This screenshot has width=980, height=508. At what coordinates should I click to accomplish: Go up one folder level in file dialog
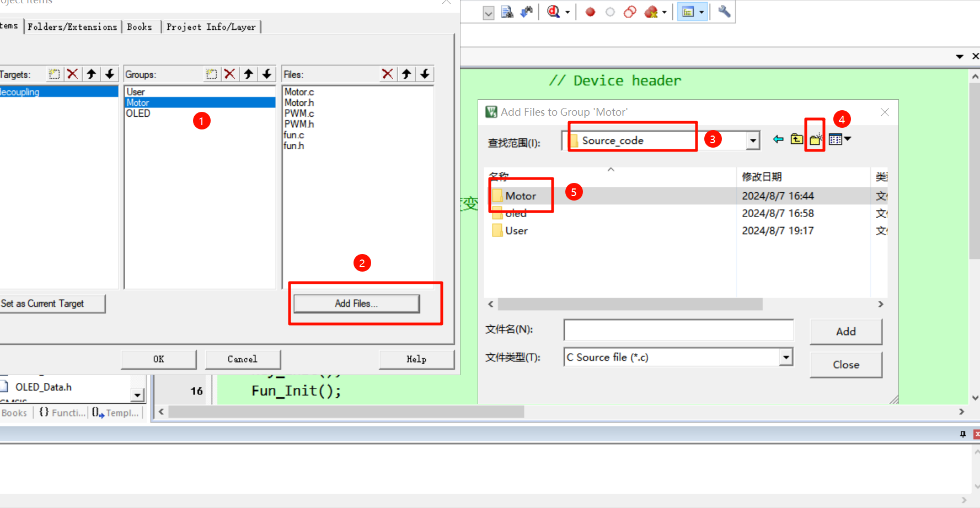(x=797, y=139)
